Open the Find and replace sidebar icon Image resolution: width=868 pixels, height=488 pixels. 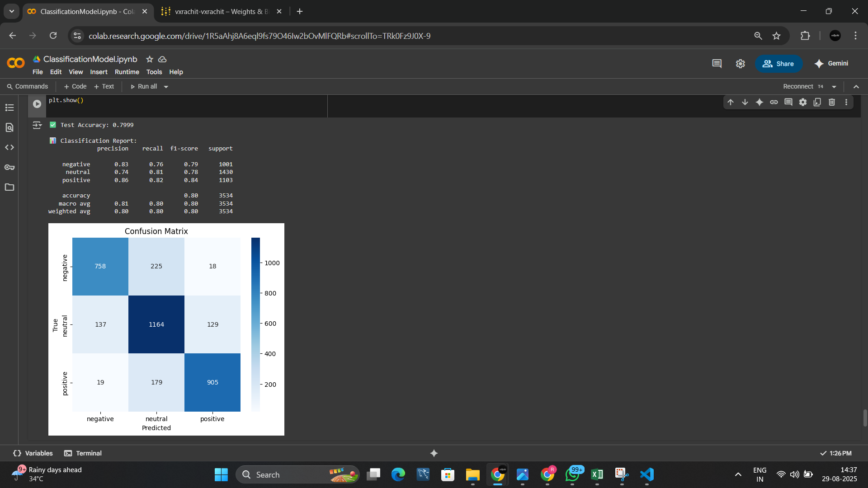[x=9, y=127]
